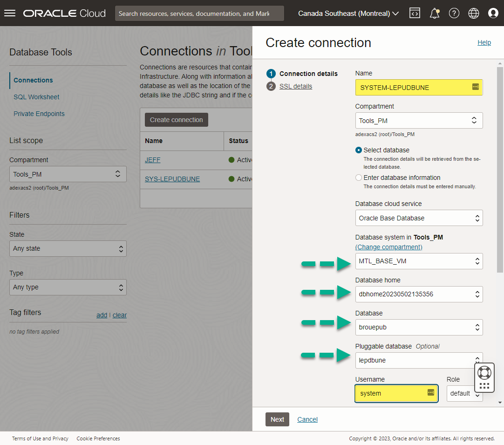Go to SSL details step
The width and height of the screenshot is (504, 445).
296,86
